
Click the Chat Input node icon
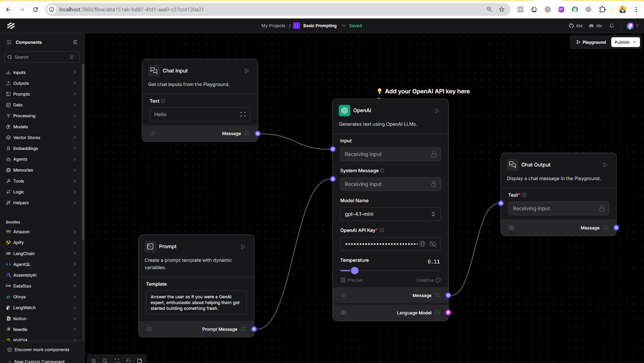[x=154, y=71]
